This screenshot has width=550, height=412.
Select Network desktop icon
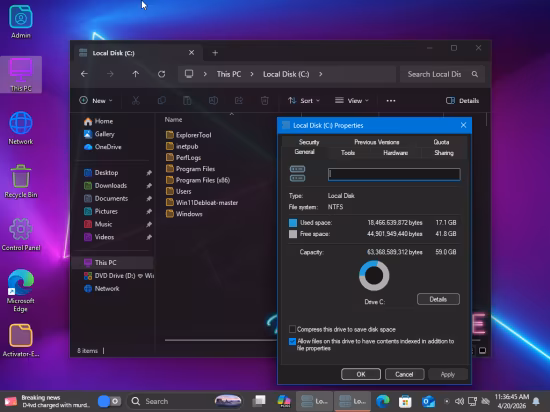point(21,128)
